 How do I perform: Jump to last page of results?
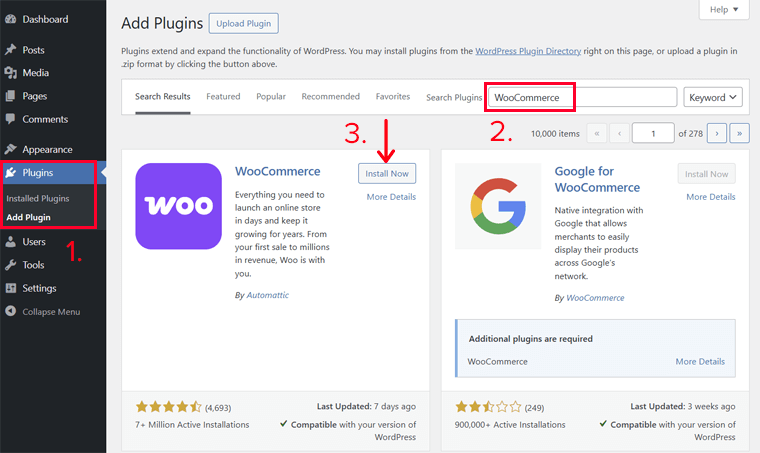(x=740, y=133)
